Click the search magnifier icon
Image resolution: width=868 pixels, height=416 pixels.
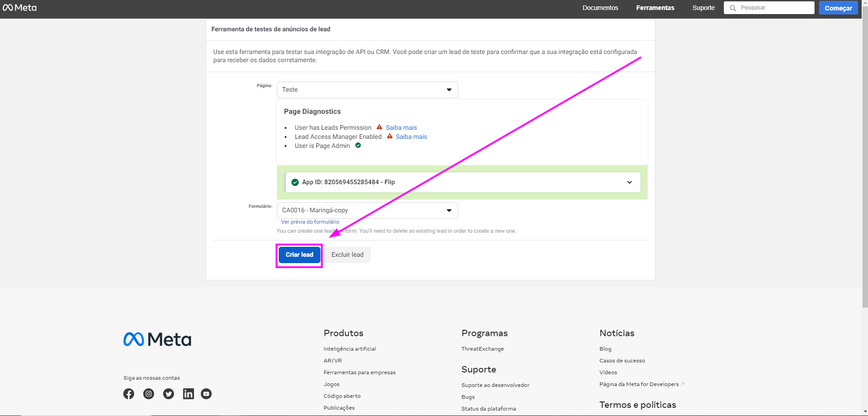pyautogui.click(x=732, y=8)
